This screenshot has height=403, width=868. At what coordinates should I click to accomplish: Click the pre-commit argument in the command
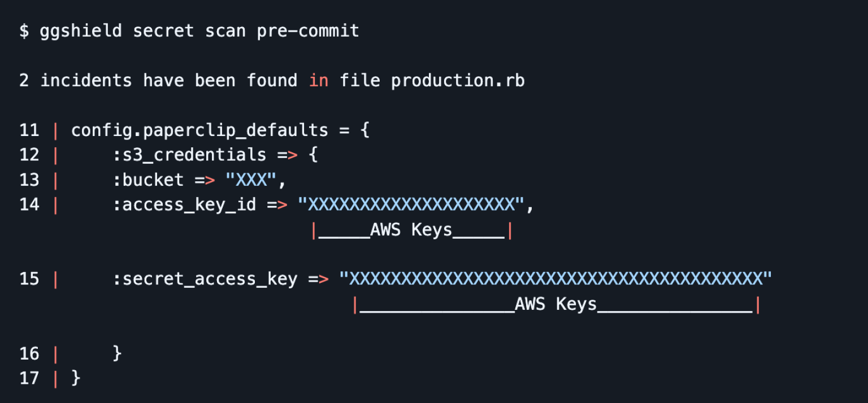308,30
